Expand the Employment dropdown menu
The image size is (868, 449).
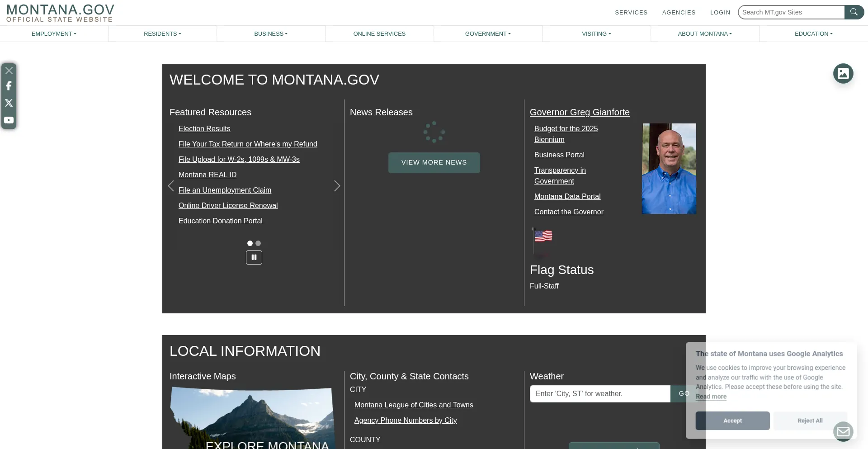point(54,34)
